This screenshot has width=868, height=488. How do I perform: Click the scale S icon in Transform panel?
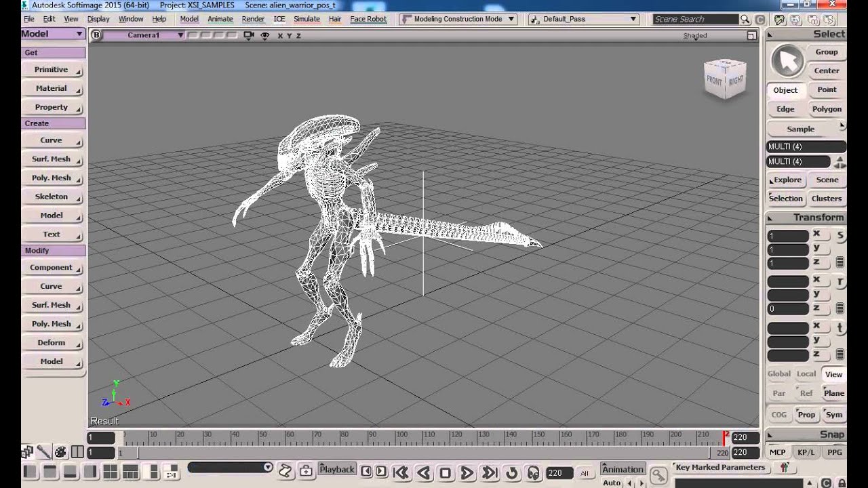click(x=840, y=236)
